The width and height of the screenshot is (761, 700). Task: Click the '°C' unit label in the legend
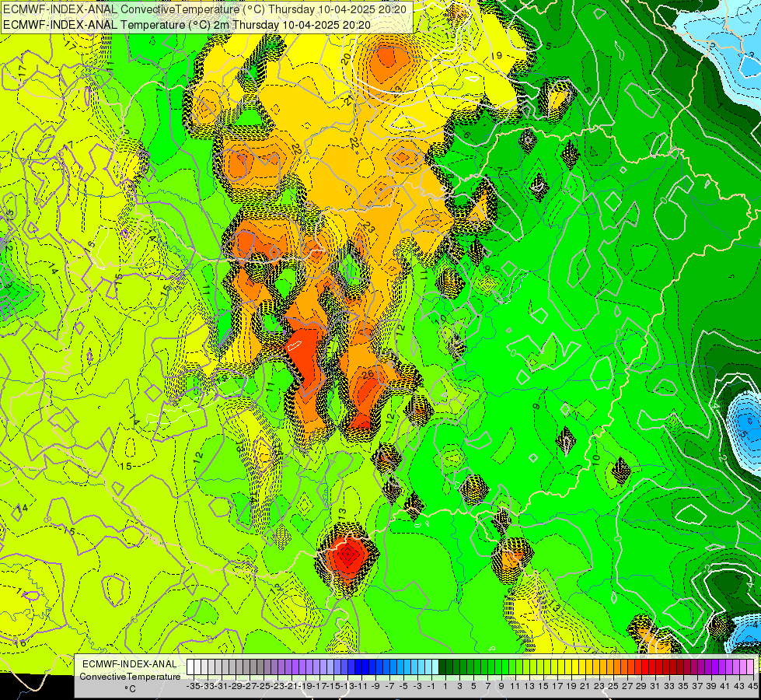tap(130, 688)
